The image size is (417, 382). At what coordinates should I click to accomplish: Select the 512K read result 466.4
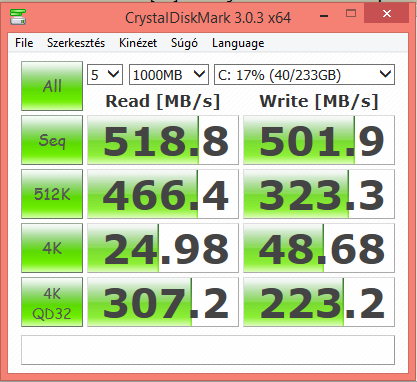163,194
